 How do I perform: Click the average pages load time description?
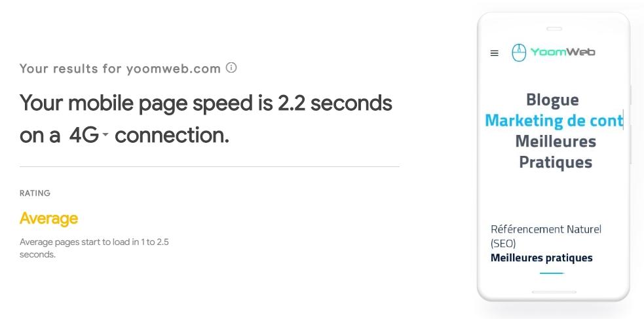[94, 248]
